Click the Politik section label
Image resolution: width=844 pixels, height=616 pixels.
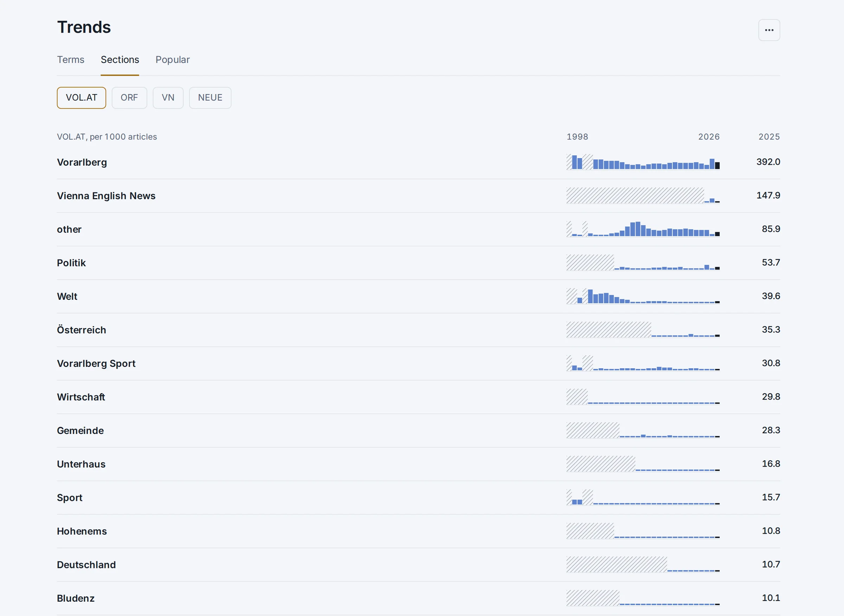71,263
